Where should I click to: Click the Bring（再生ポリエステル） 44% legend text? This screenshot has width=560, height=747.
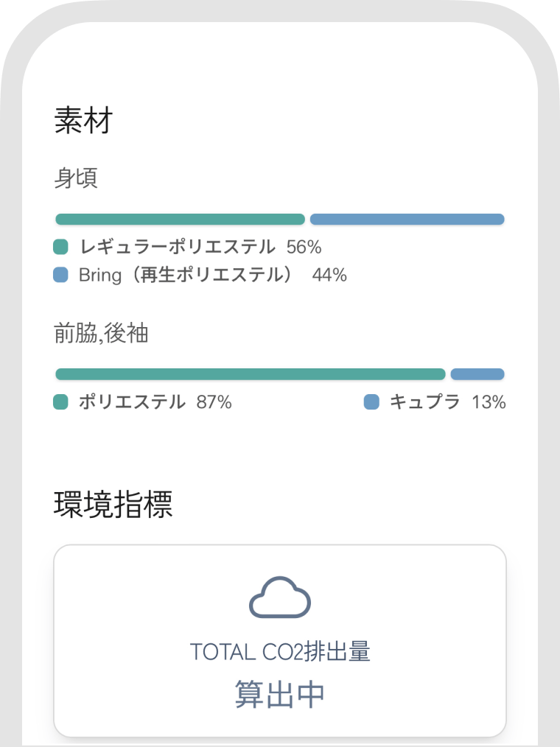(213, 275)
